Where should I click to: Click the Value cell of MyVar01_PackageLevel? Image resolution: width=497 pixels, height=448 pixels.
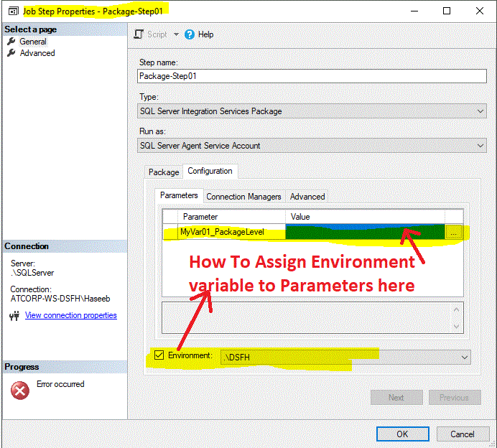point(365,232)
